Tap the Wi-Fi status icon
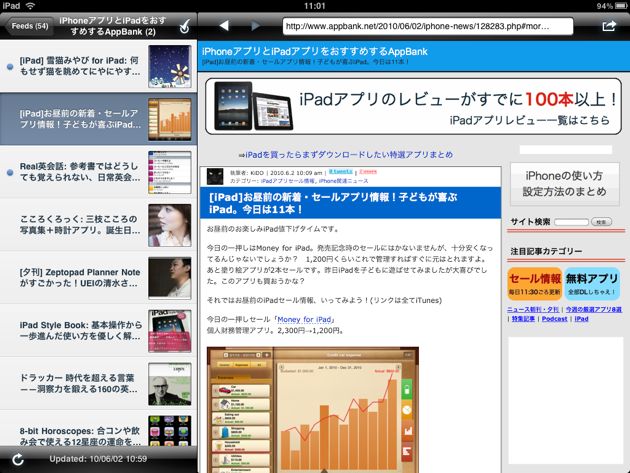The width and height of the screenshot is (630, 473). [x=30, y=6]
